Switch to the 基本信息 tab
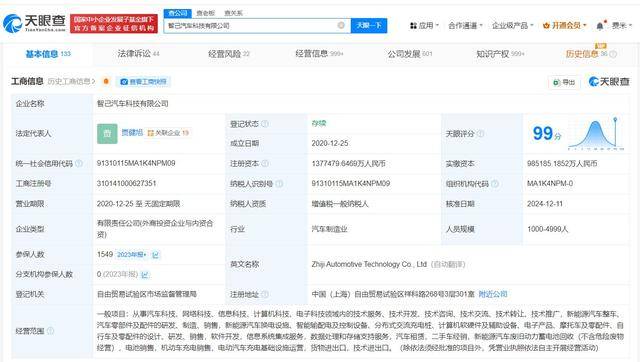Viewport: 640px width, 362px height. click(48, 54)
